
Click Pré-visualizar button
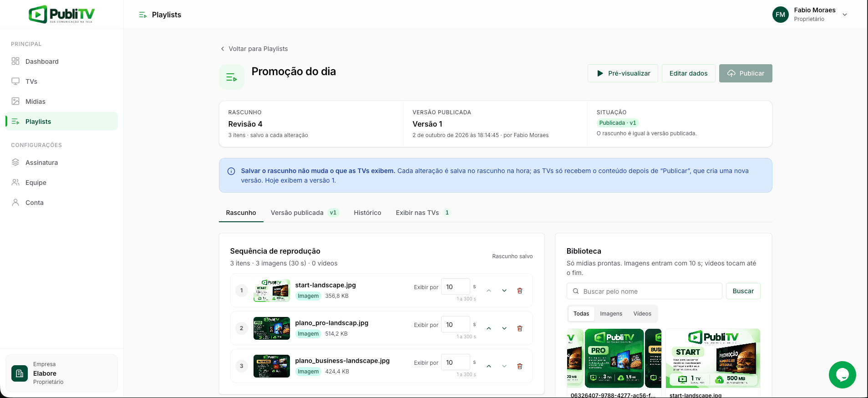pyautogui.click(x=623, y=73)
